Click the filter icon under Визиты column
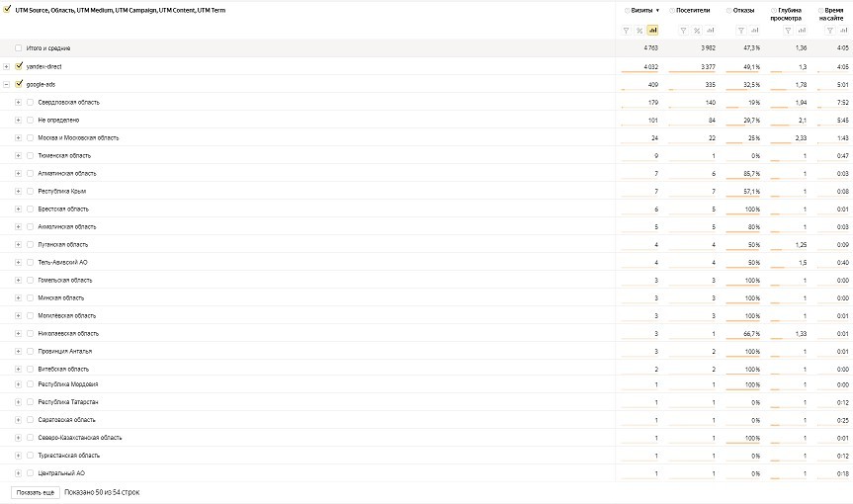The width and height of the screenshot is (853, 504). point(627,30)
